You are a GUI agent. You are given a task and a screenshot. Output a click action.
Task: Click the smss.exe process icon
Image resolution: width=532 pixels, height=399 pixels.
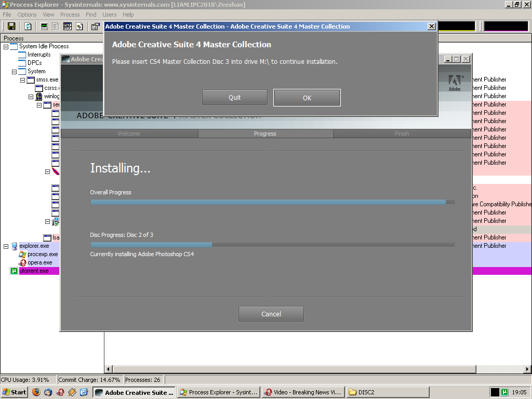coord(31,79)
